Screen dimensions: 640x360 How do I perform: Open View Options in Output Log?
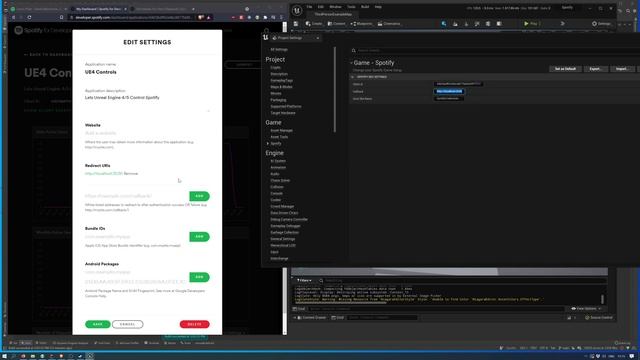586,309
